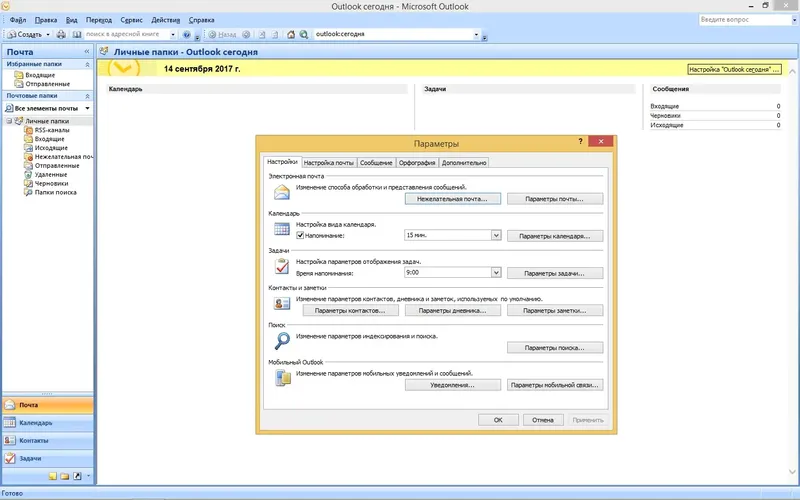Uncheck the Напоминание checkbox

coord(300,235)
